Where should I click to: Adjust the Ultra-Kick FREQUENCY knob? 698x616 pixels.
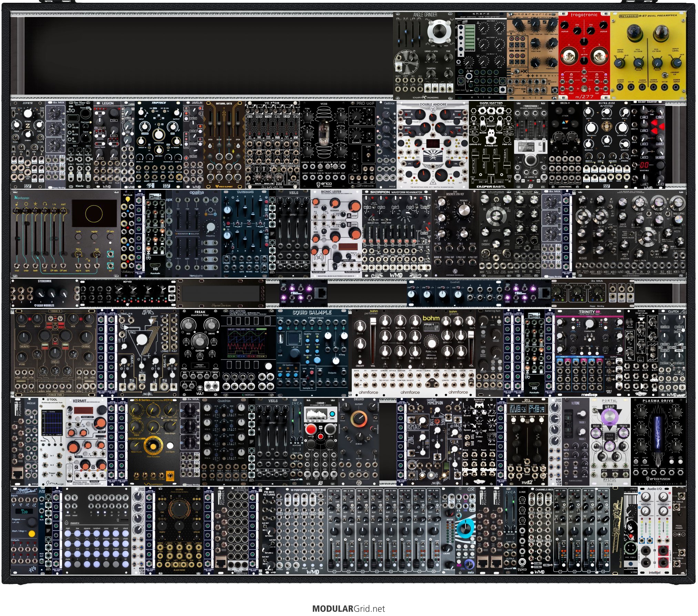(x=591, y=127)
